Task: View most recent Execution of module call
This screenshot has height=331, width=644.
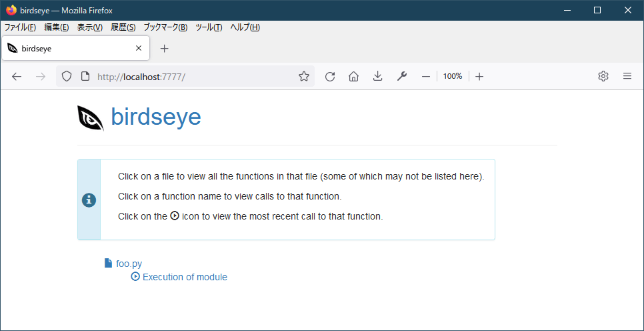Action: [x=135, y=276]
